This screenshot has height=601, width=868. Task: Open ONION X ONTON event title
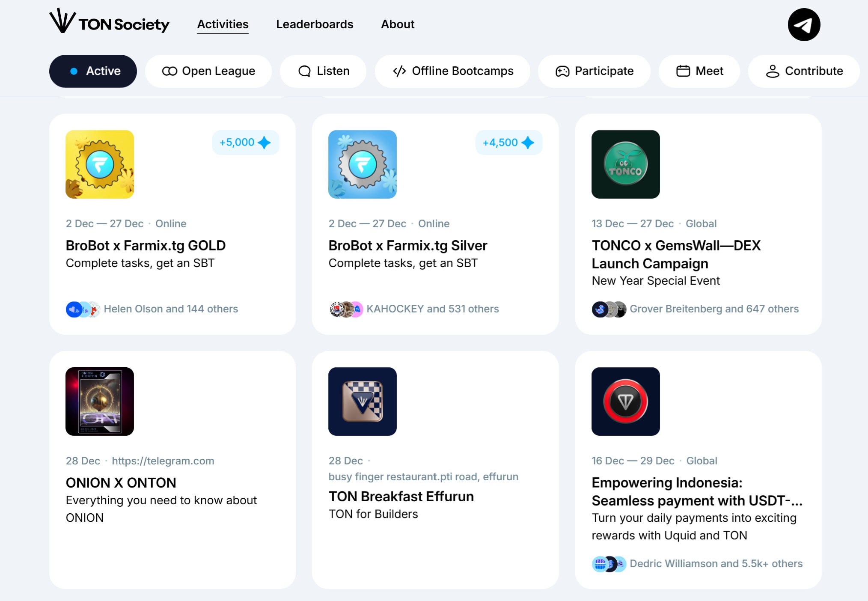click(x=121, y=483)
